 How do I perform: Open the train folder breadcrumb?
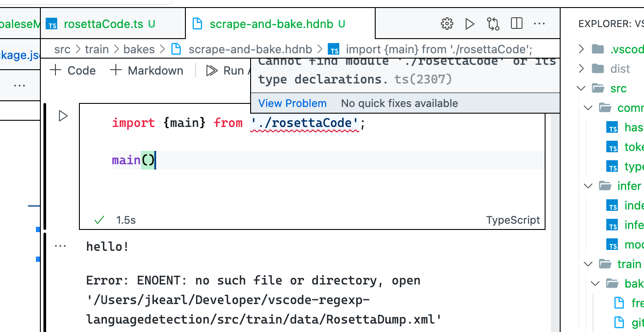pos(97,49)
